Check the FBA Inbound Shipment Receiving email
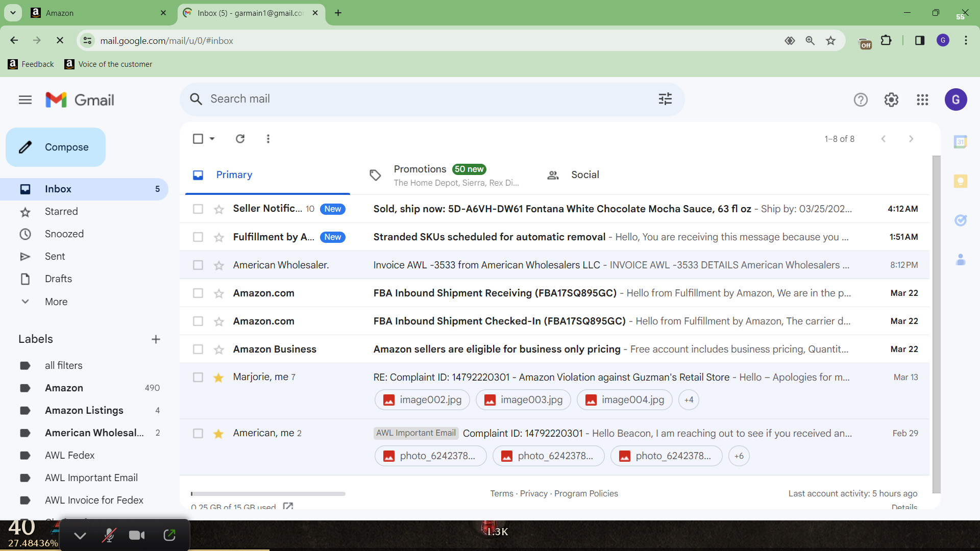980x551 pixels. coord(198,293)
